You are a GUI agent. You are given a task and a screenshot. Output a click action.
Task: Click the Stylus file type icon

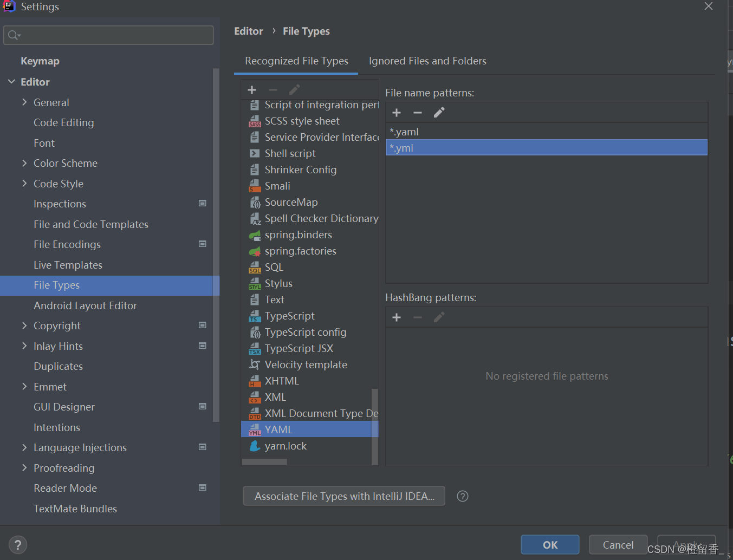[x=255, y=284]
